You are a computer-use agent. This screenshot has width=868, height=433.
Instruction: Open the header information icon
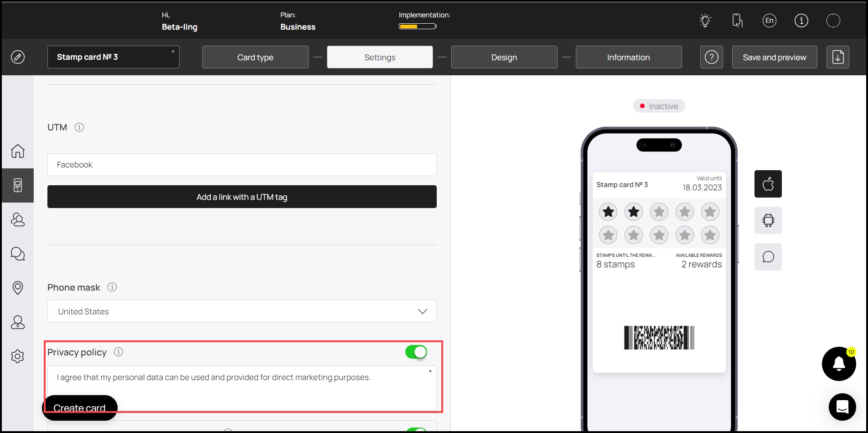tap(801, 21)
